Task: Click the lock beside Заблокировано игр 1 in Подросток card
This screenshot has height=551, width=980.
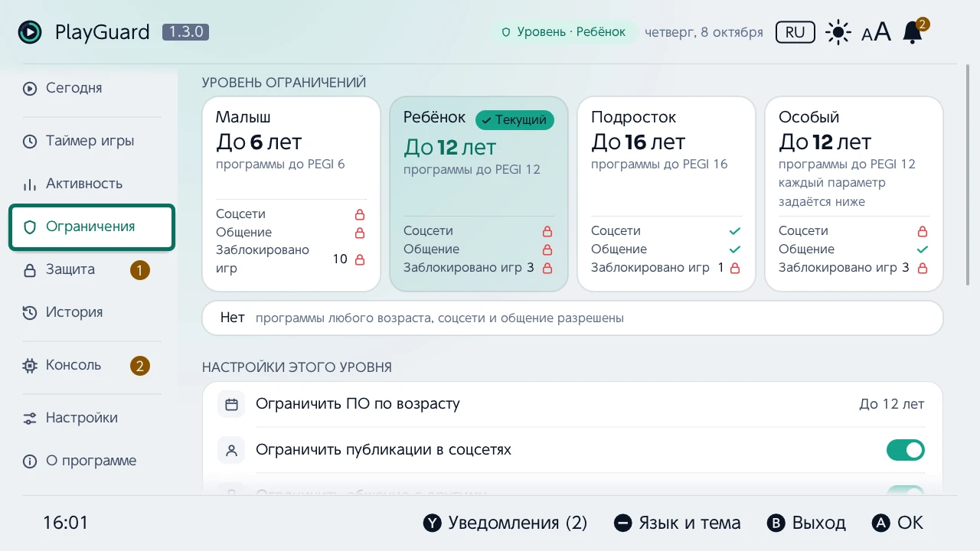Action: point(735,268)
